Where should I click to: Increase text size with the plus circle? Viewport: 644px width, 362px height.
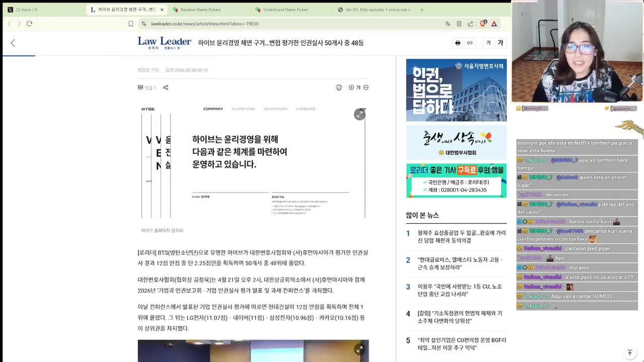tap(351, 87)
